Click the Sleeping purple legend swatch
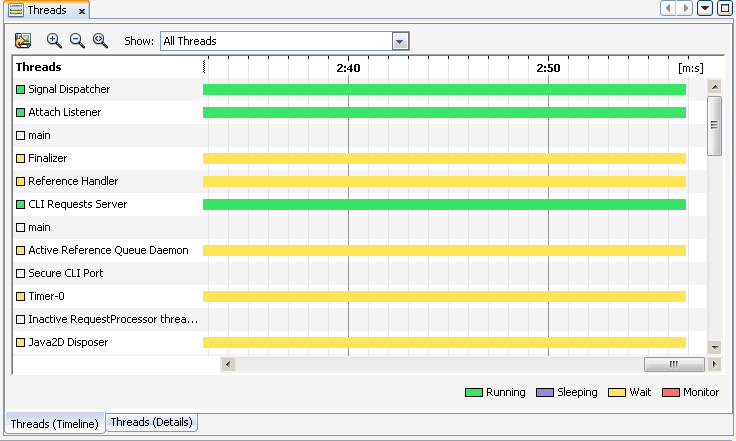 pos(545,392)
